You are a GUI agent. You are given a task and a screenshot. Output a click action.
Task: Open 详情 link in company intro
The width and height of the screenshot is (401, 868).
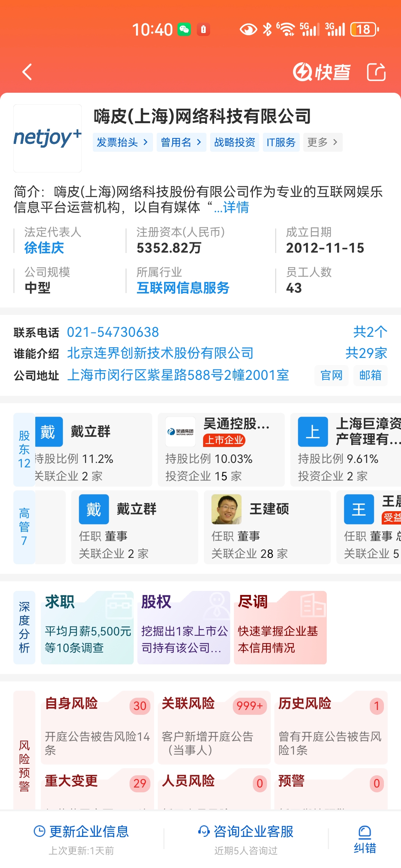236,207
